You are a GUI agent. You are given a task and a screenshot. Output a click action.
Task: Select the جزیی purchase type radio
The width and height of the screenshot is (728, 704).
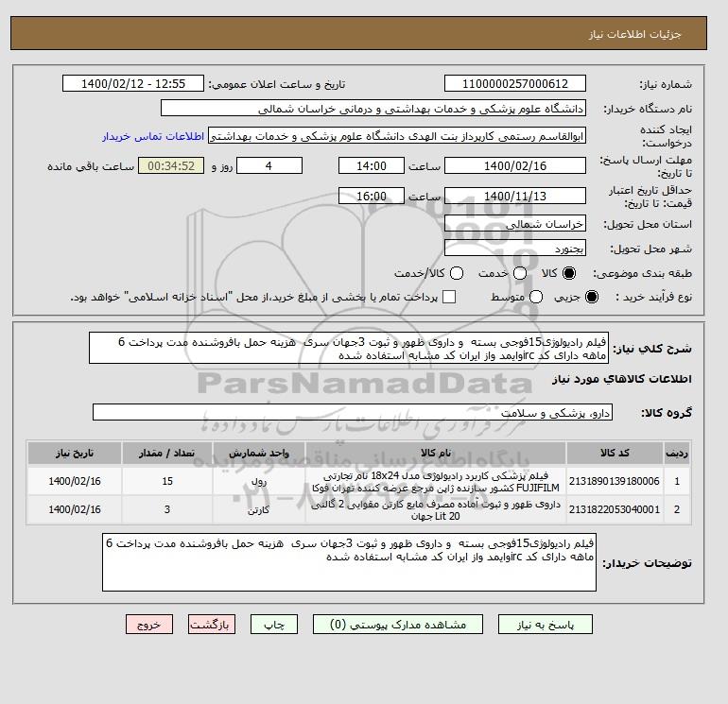[592, 297]
